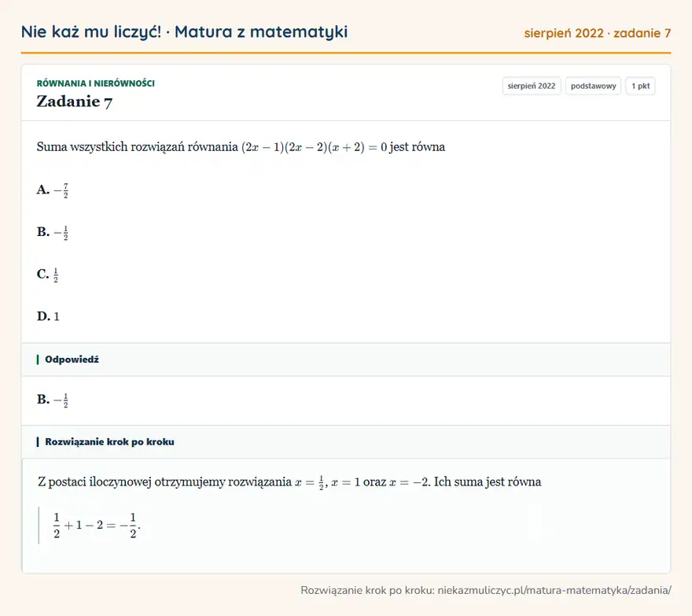Viewport: 692px width, 616px height.
Task: Click the 'podstawowy' level badge
Action: point(593,86)
